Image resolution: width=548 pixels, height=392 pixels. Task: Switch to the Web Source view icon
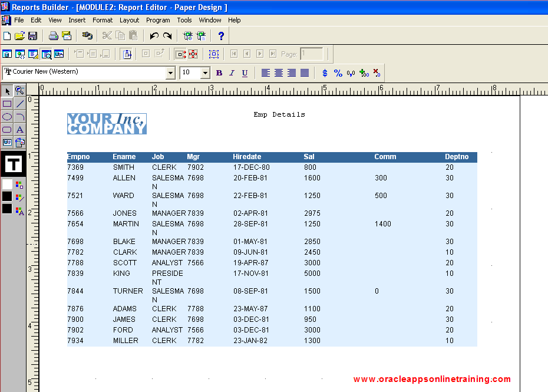point(20,54)
